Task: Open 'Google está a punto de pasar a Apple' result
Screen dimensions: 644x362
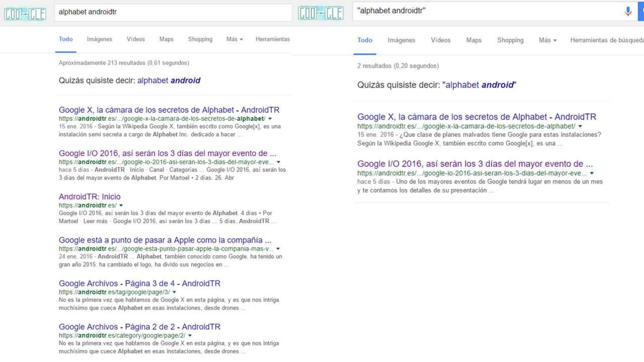Action: pos(165,240)
